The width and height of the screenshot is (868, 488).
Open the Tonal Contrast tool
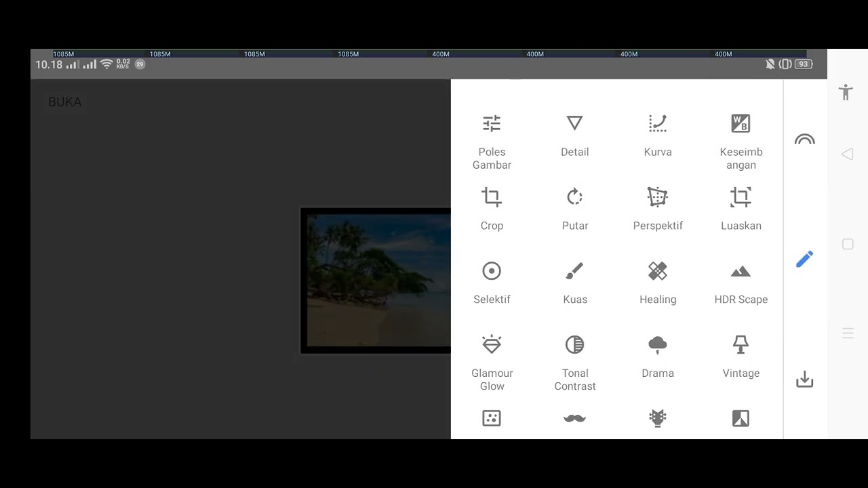point(575,363)
